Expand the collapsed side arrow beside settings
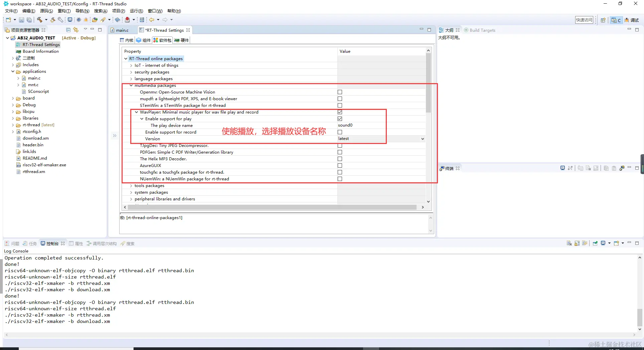This screenshot has width=644, height=350. 115,136
